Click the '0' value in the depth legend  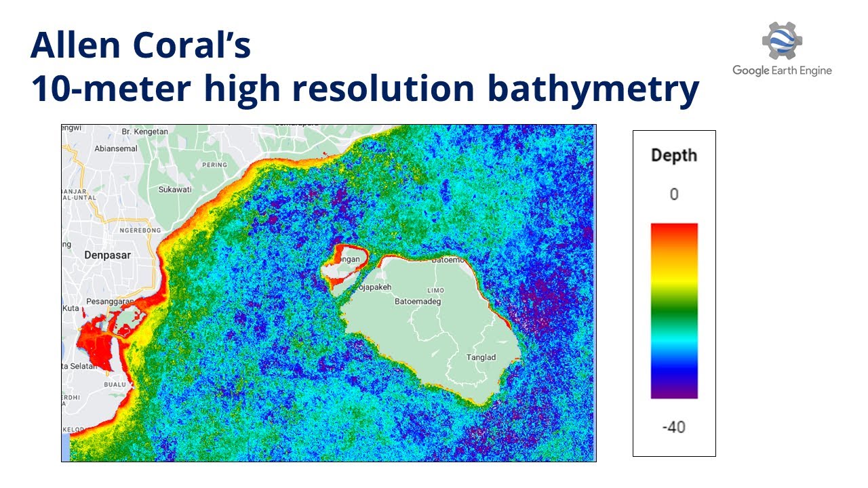tap(673, 195)
